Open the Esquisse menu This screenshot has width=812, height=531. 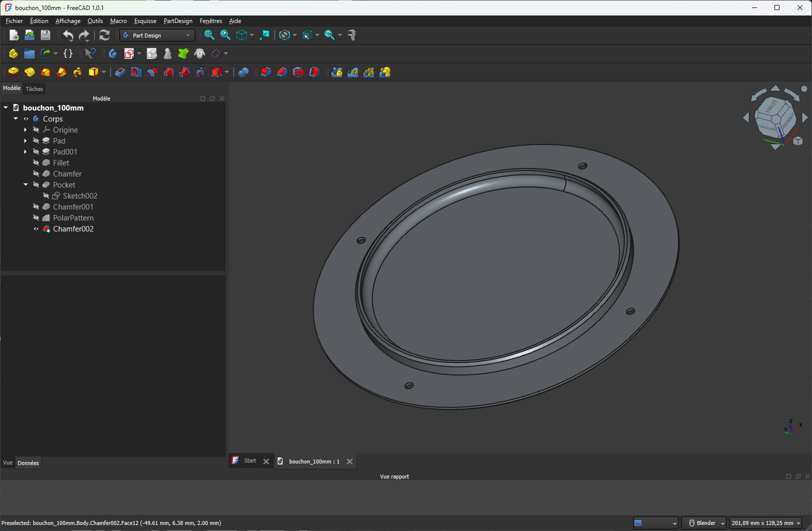coord(145,21)
